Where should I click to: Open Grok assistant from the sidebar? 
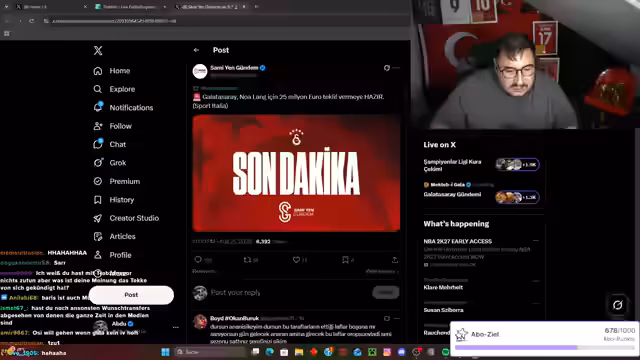pyautogui.click(x=109, y=163)
